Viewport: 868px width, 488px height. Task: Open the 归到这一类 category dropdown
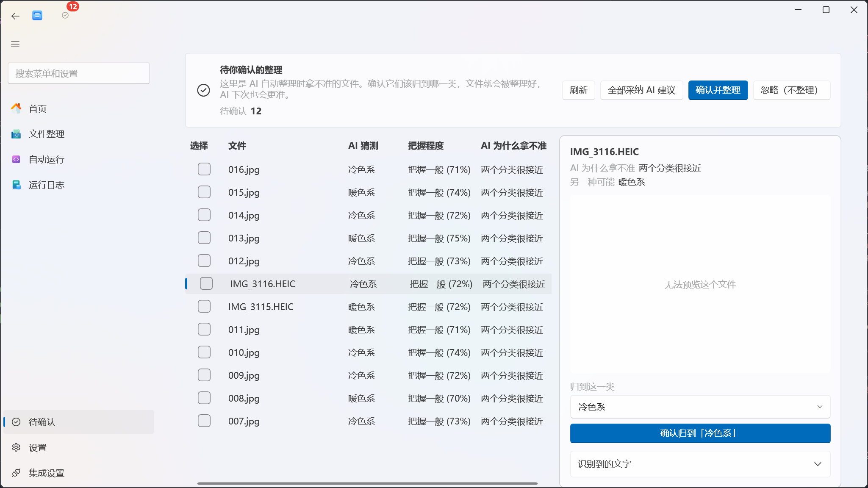(700, 407)
